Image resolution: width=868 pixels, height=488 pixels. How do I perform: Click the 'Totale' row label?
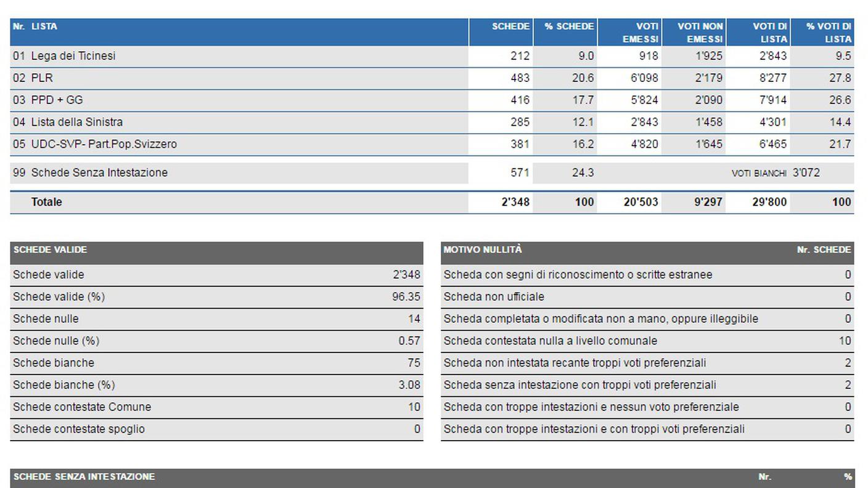click(46, 202)
